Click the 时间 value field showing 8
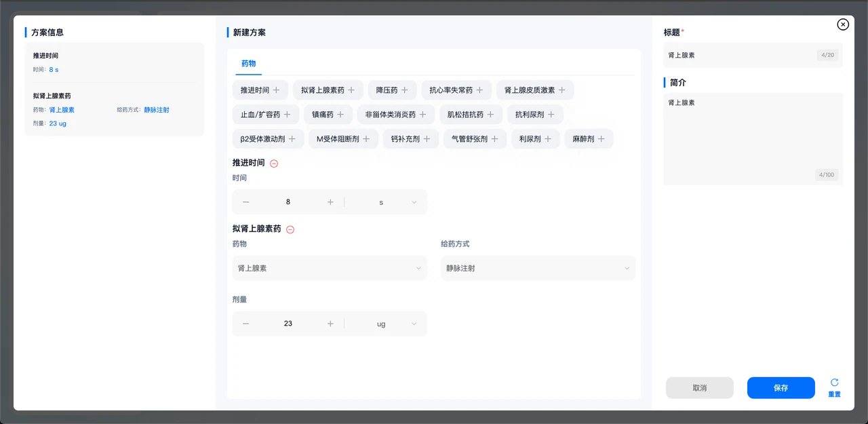 point(288,202)
